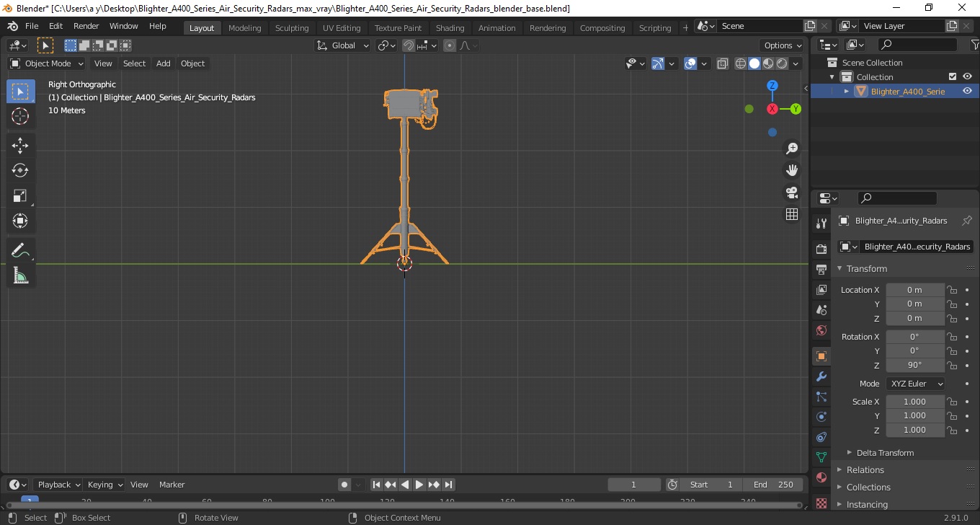Click the pan view hand icon
The width and height of the screenshot is (980, 525).
(x=792, y=170)
